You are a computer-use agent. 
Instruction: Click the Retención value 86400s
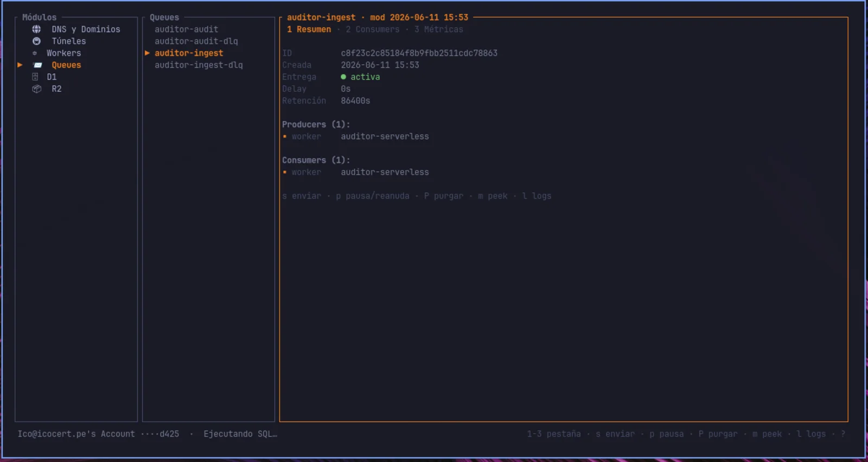point(355,101)
